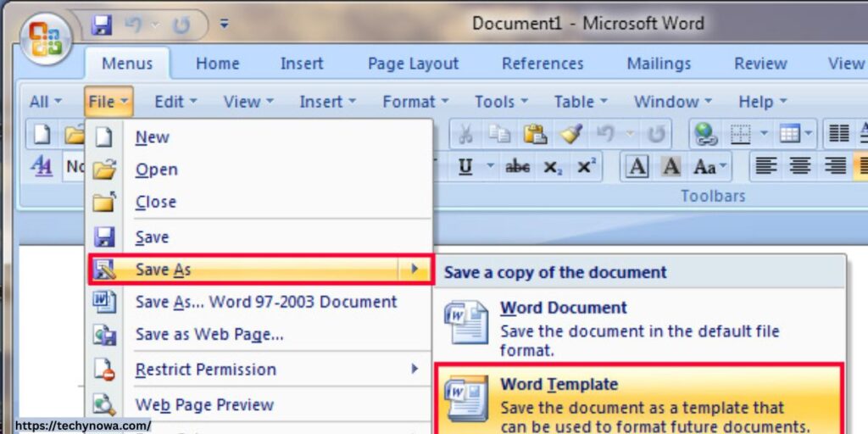Open the Help menu
This screenshot has width=868, height=434.
pos(762,102)
